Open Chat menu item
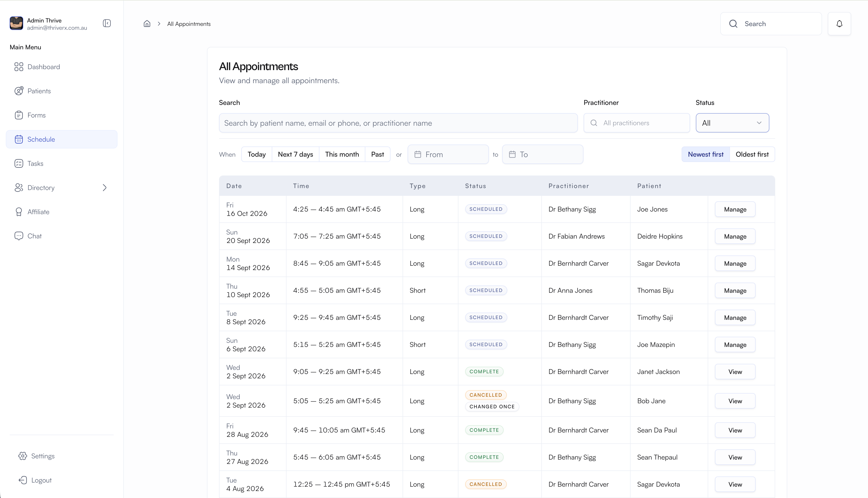 tap(62, 236)
